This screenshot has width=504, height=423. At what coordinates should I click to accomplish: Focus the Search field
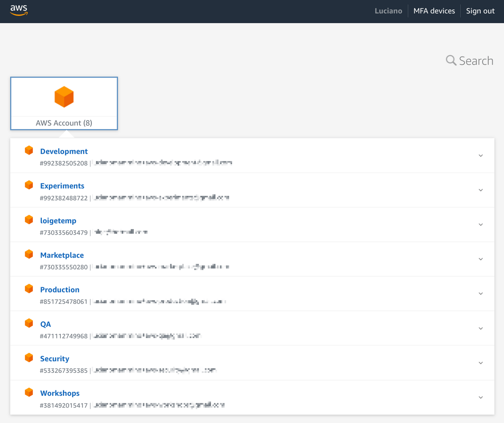470,60
